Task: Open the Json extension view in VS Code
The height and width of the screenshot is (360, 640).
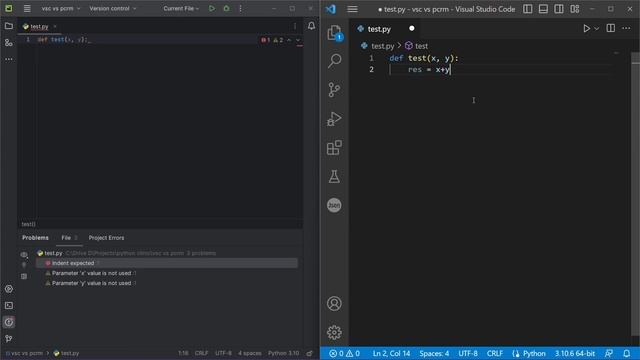Action: [x=334, y=205]
